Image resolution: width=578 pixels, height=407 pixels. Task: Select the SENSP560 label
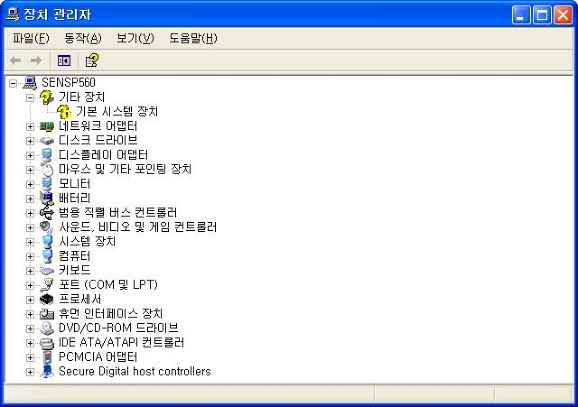[x=68, y=83]
